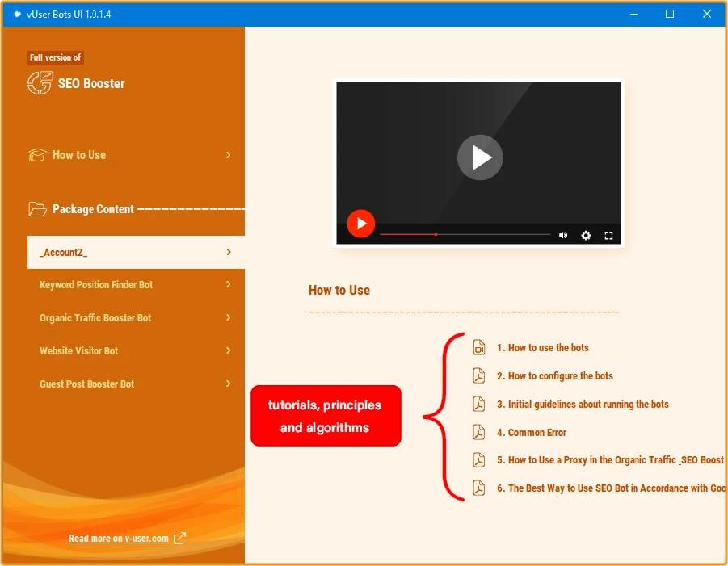Click the 'How to Use' heading in main panel

[339, 291]
